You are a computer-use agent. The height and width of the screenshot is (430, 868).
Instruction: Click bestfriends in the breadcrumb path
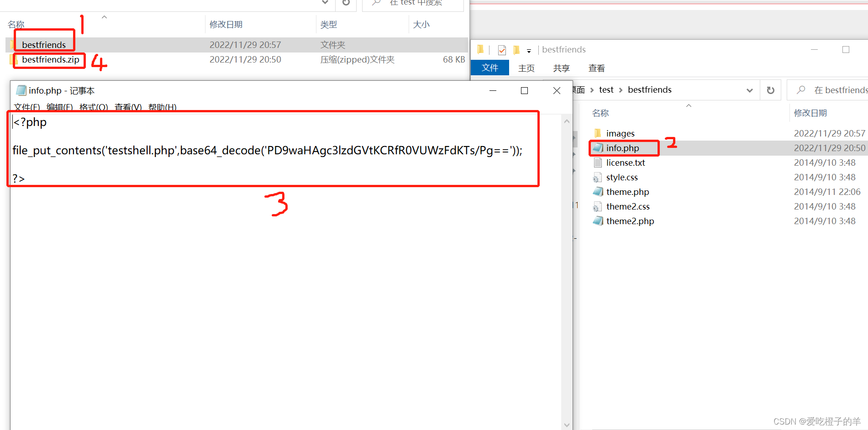click(x=650, y=90)
